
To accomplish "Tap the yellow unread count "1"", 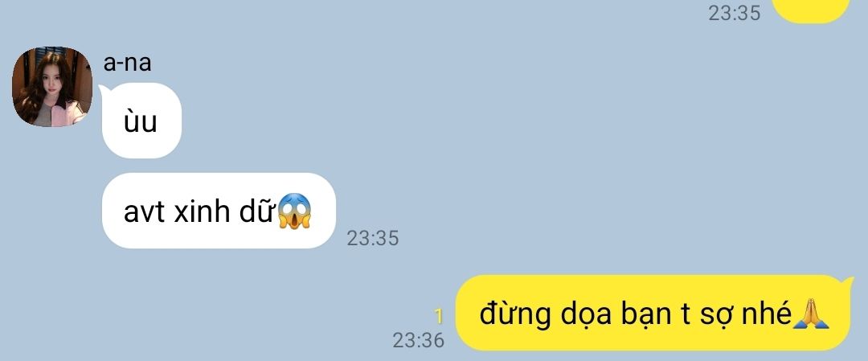I will pyautogui.click(x=439, y=316).
